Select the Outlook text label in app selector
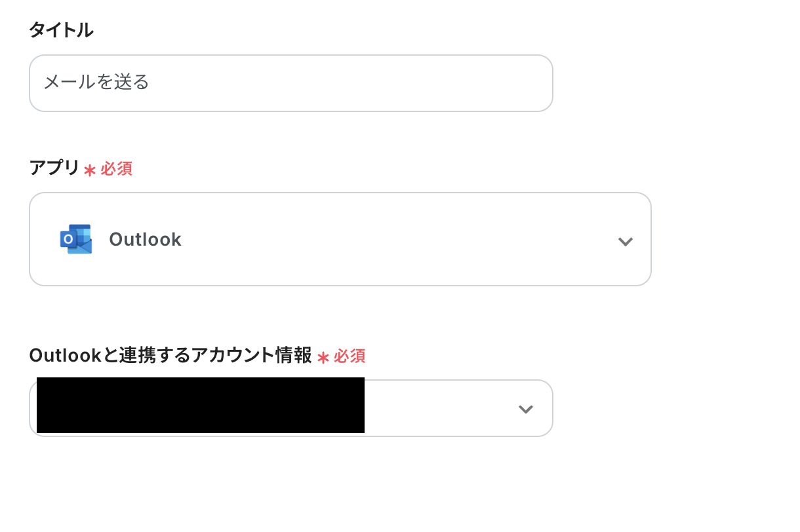The image size is (800, 532). (x=145, y=240)
